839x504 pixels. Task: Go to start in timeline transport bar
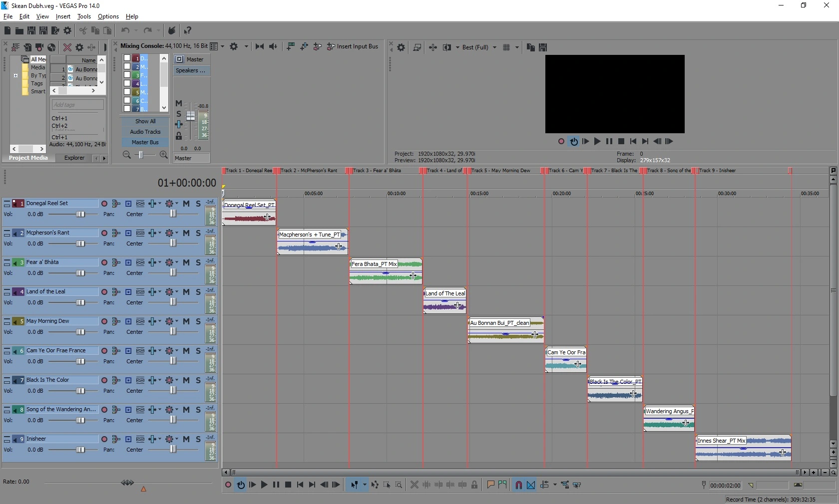(300, 485)
